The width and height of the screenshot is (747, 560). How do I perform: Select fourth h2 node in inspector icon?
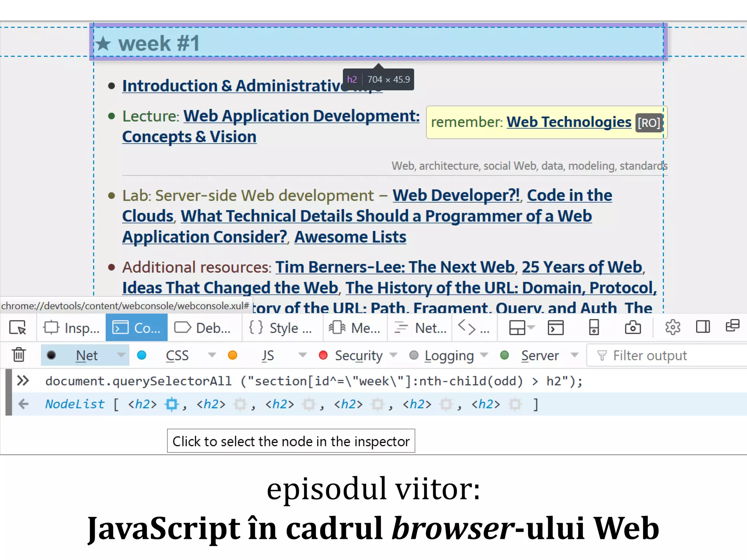[378, 404]
